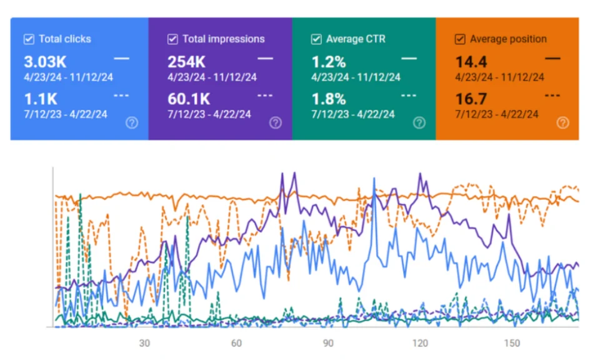Select the 14.4 average position value
Viewport: 595px width, 364px height.
point(471,62)
